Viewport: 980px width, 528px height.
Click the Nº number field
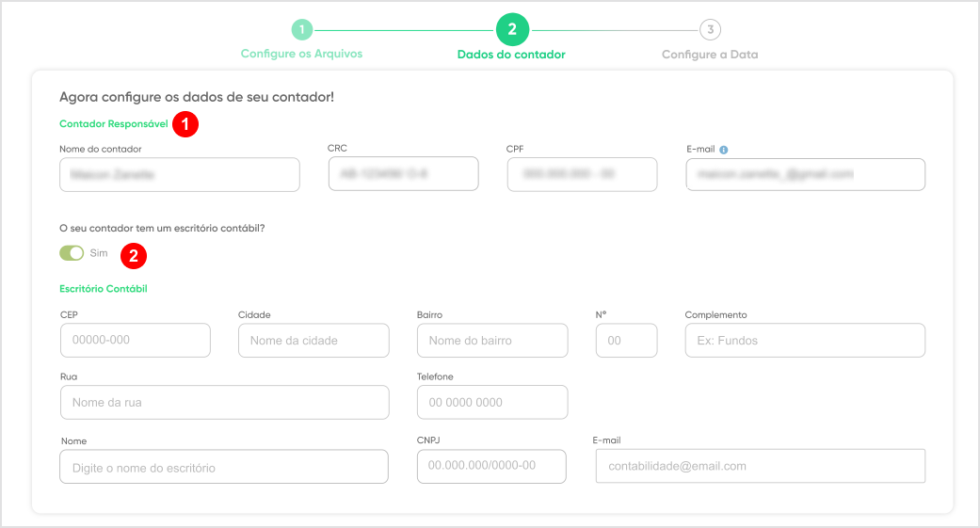627,341
